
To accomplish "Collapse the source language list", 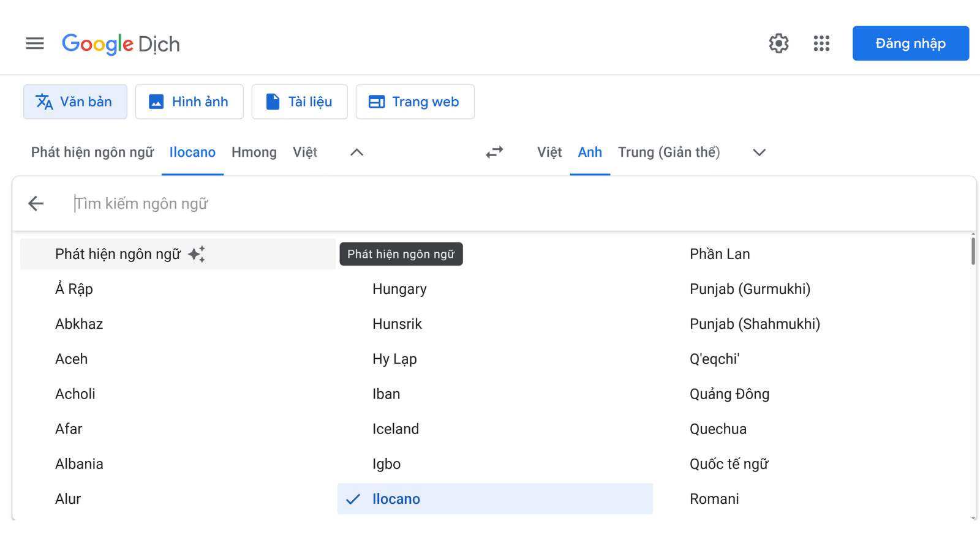I will [x=356, y=152].
